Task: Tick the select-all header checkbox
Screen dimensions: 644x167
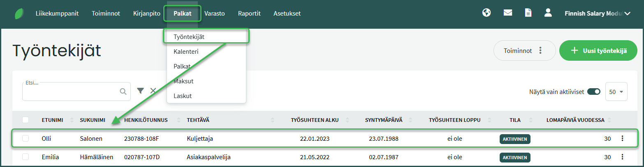Action: tap(25, 120)
